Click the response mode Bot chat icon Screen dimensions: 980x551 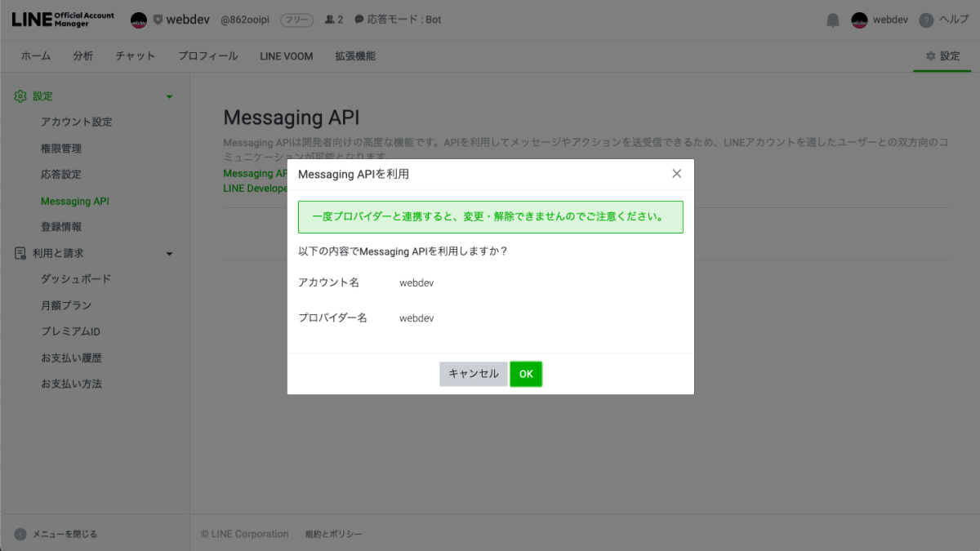359,20
